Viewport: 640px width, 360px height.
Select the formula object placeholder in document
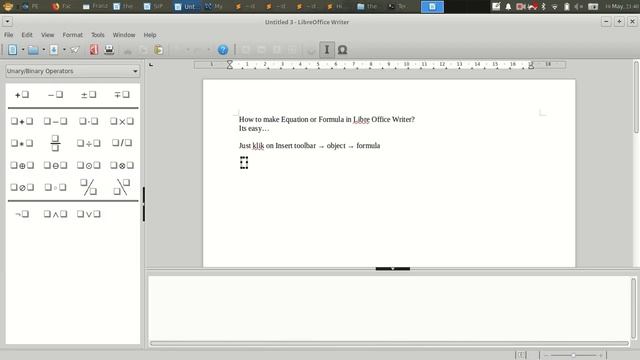(244, 162)
